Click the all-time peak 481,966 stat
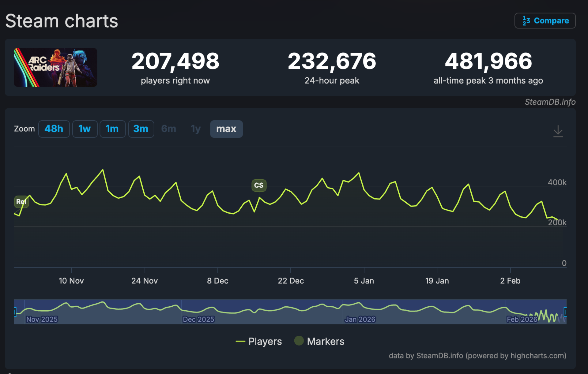Screen dimensions: 588x374 [488, 61]
